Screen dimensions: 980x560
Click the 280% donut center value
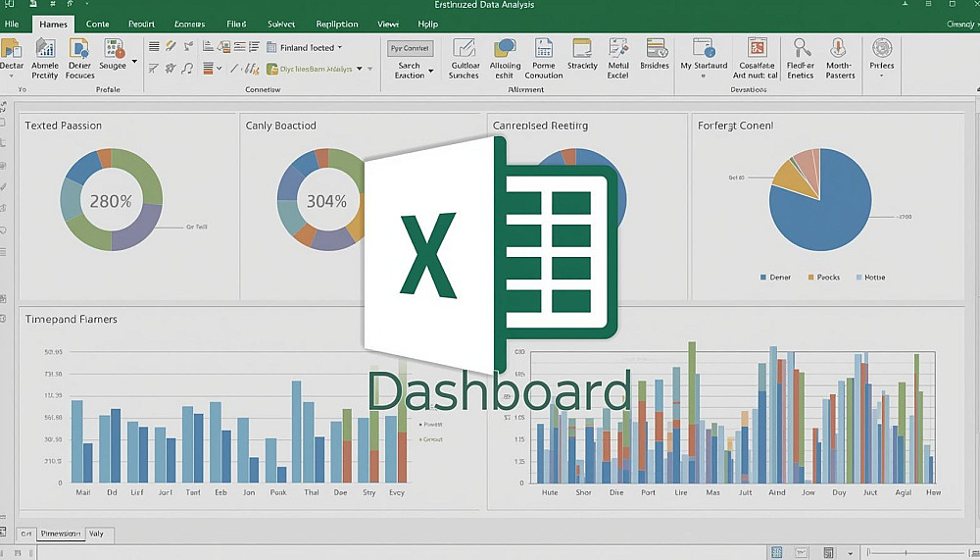click(x=111, y=201)
